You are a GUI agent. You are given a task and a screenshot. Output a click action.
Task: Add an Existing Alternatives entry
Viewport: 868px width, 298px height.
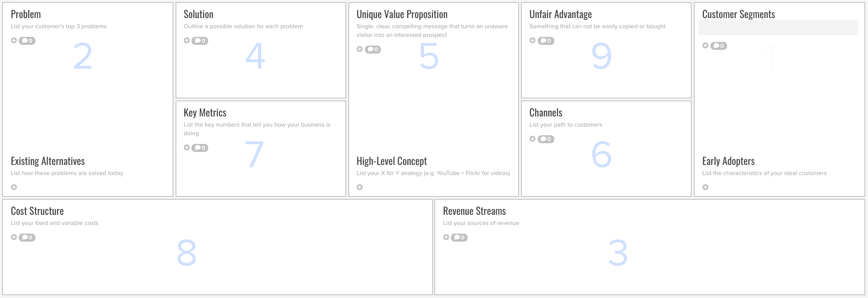(14, 187)
